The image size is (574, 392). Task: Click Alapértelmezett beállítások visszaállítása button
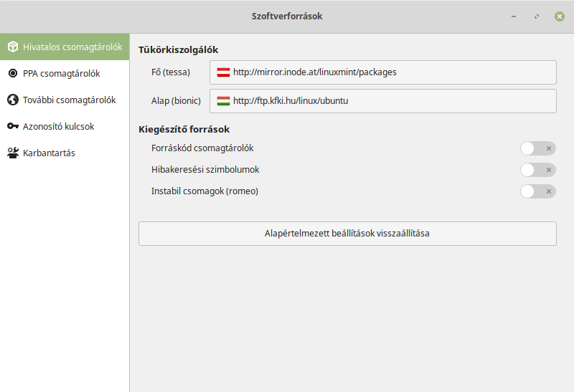tap(347, 234)
